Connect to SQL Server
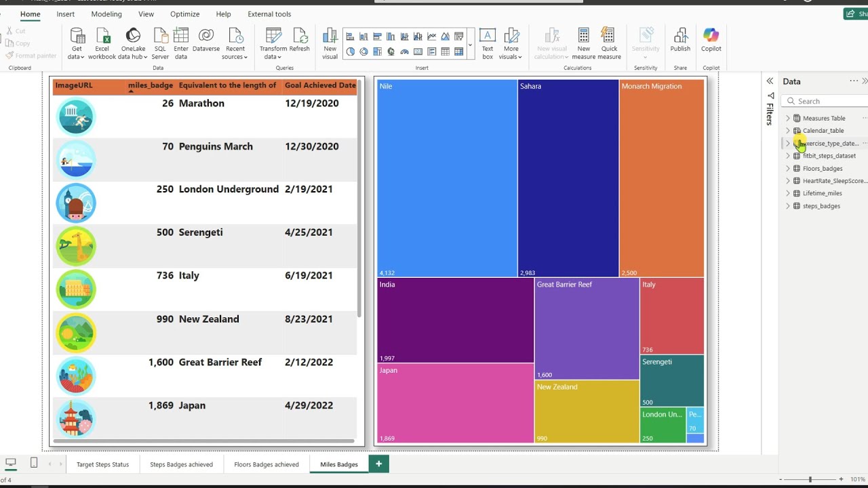The height and width of the screenshot is (488, 868). [160, 44]
